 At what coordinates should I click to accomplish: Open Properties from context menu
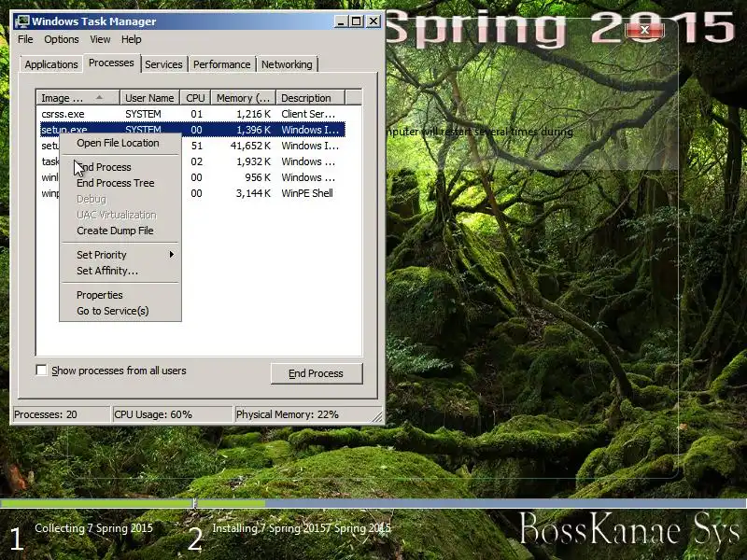[100, 295]
